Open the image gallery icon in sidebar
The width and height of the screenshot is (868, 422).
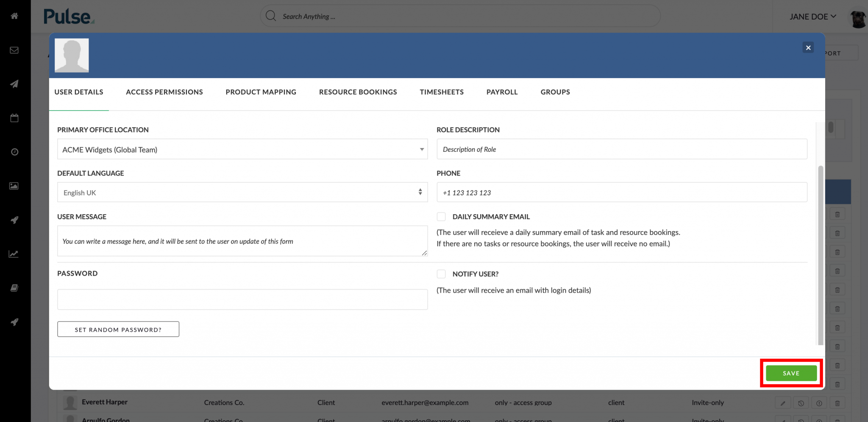pos(14,185)
